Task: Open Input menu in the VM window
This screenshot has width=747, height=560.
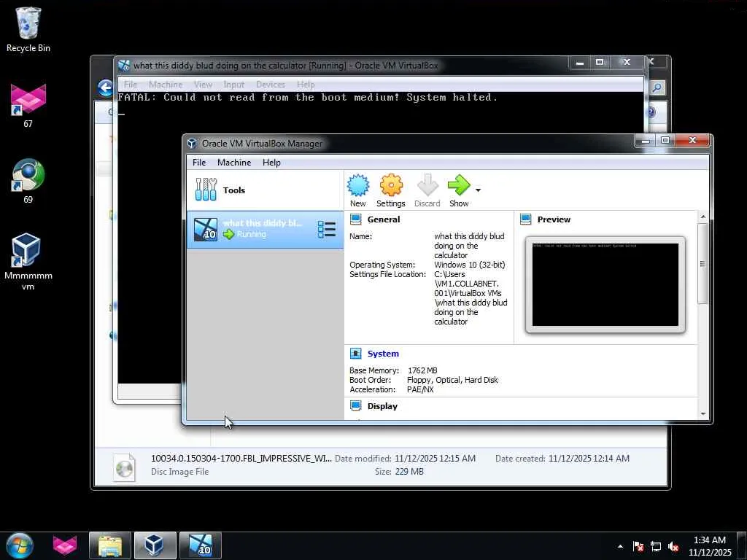Action: (234, 85)
